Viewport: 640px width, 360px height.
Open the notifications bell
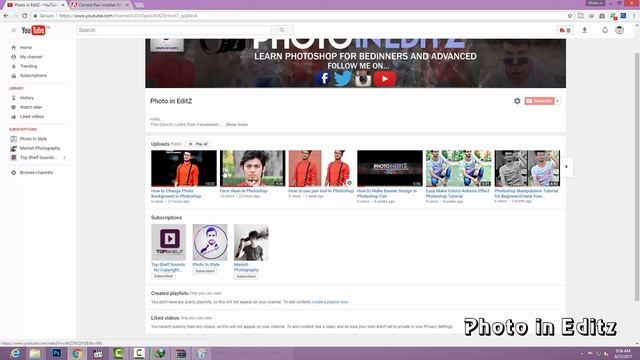(x=605, y=30)
